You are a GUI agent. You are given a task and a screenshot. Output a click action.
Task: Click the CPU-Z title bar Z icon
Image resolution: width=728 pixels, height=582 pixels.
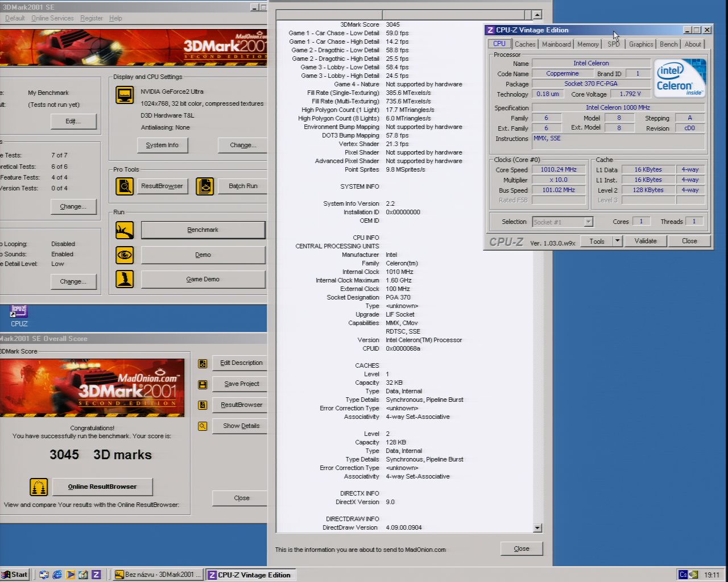tap(490, 30)
